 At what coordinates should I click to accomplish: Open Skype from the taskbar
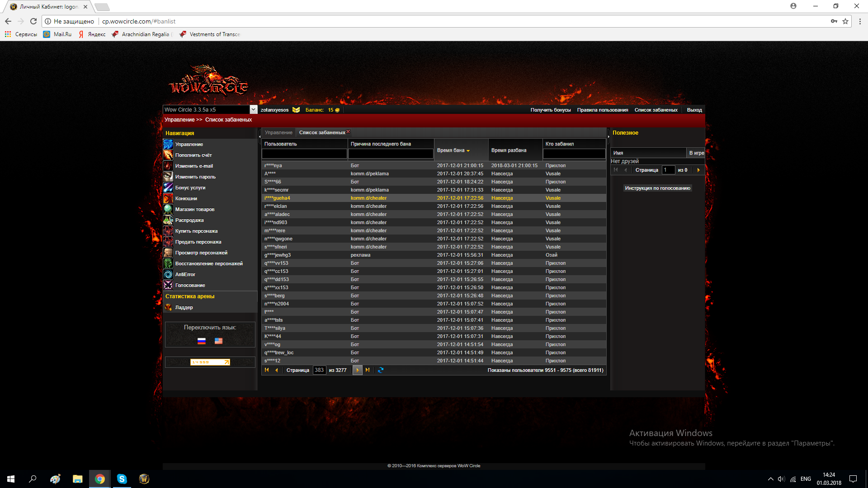(x=122, y=479)
